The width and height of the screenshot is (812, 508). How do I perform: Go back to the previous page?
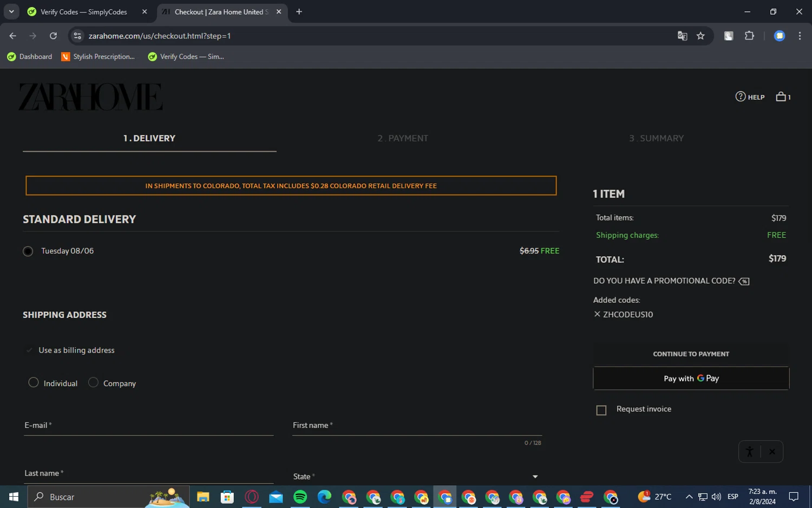coord(13,36)
